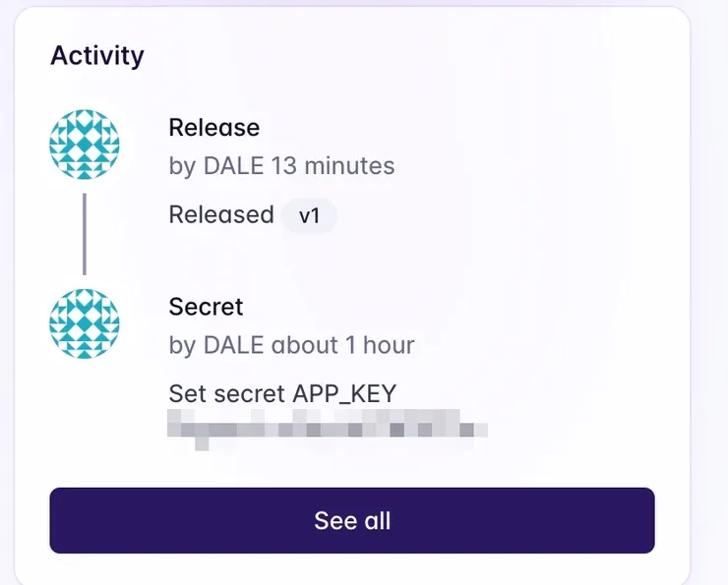Open the Release event title
The width and height of the screenshot is (728, 585).
[213, 128]
